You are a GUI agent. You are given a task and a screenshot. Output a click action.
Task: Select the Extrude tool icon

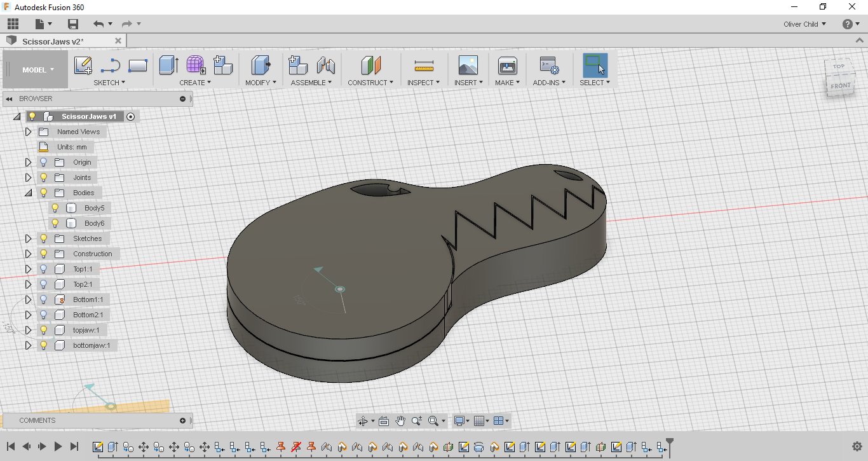(x=168, y=65)
